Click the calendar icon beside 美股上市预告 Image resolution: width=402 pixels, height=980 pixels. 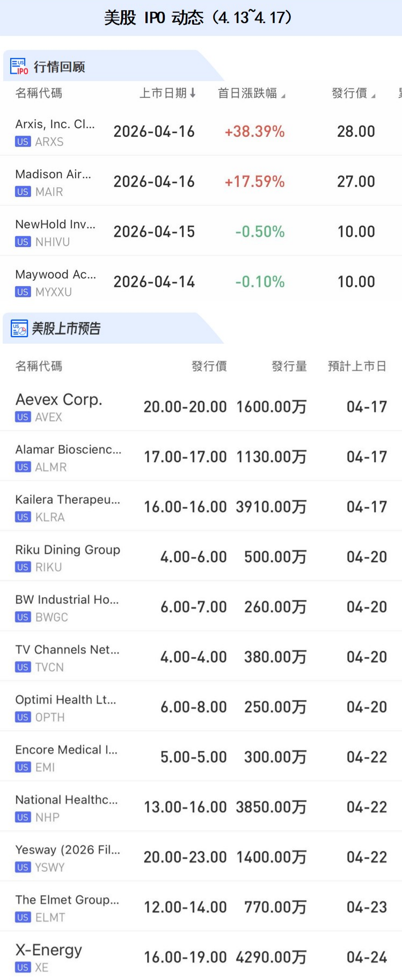pyautogui.click(x=19, y=329)
